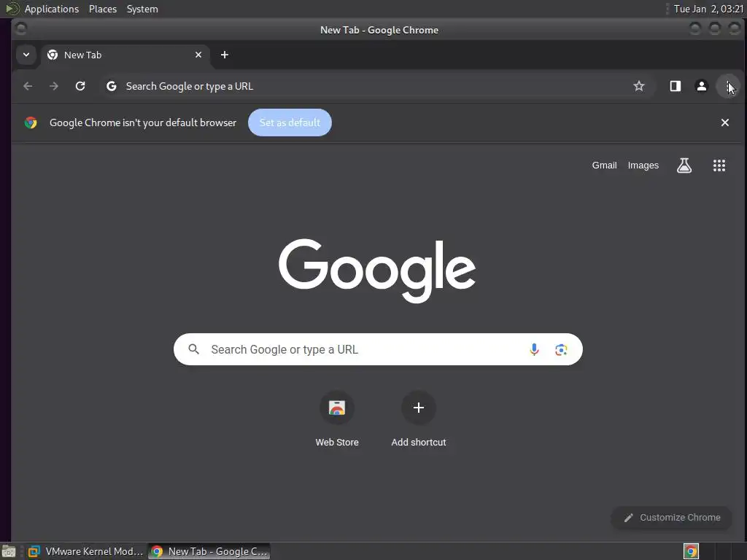The height and width of the screenshot is (560, 747).
Task: Open the profile avatar menu
Action: pyautogui.click(x=701, y=86)
